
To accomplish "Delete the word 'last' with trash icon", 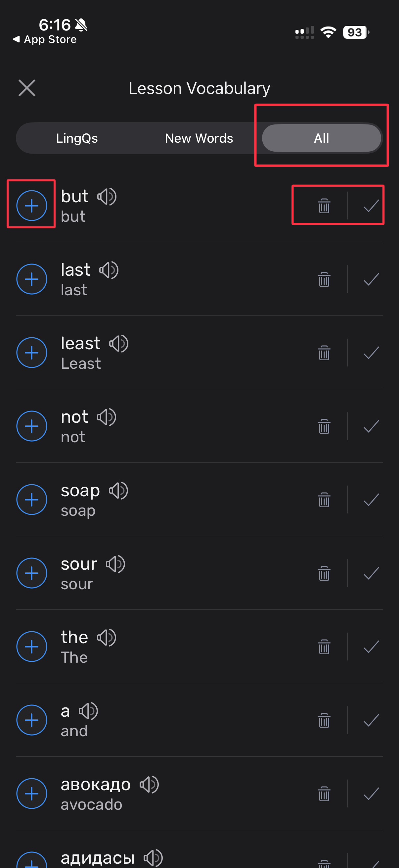I will (324, 279).
